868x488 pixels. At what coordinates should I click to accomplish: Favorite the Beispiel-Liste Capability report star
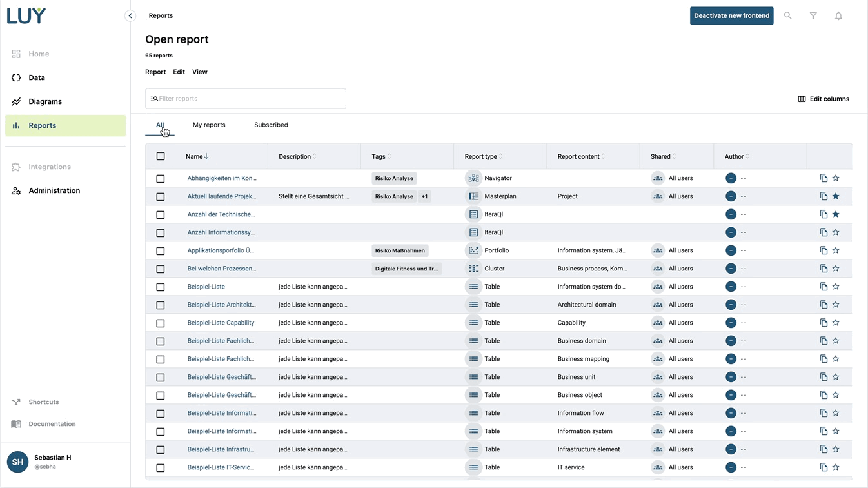coord(836,323)
